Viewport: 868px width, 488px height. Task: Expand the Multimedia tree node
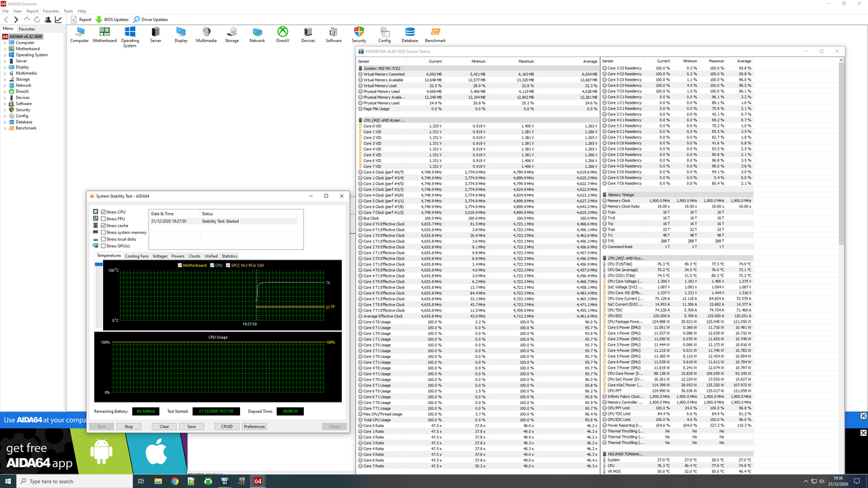coord(5,73)
